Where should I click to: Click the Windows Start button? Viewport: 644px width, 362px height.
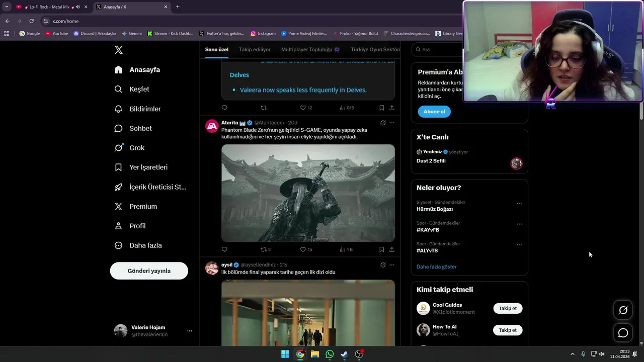(285, 354)
